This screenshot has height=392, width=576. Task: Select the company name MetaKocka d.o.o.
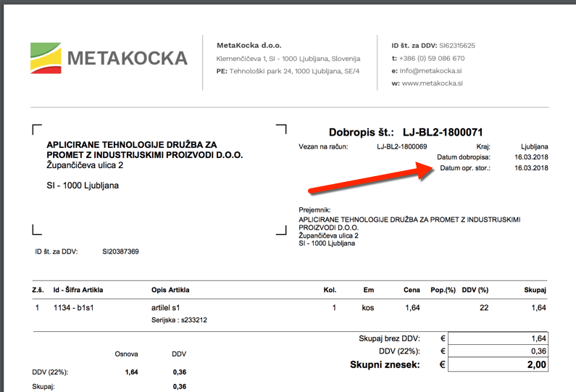(x=249, y=46)
